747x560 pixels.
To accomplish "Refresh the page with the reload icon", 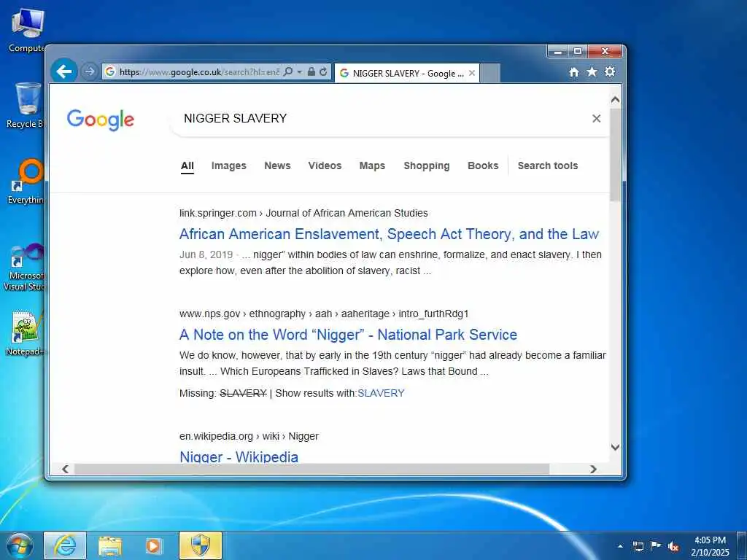I will click(x=323, y=71).
